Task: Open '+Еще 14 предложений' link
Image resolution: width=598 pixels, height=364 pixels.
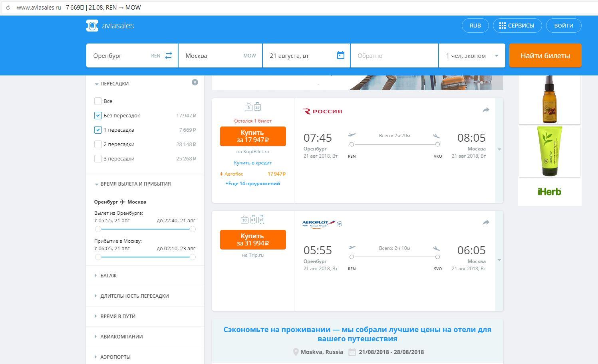Action: click(252, 184)
